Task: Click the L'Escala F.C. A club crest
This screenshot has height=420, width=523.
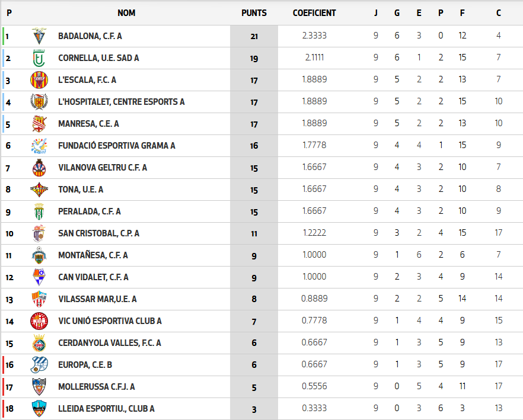Action: 39,80
